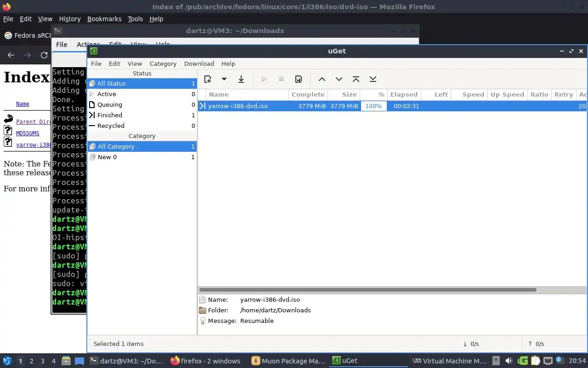This screenshot has height=368, width=588.
Task: Open the download properties toolbar icon
Action: [x=299, y=79]
